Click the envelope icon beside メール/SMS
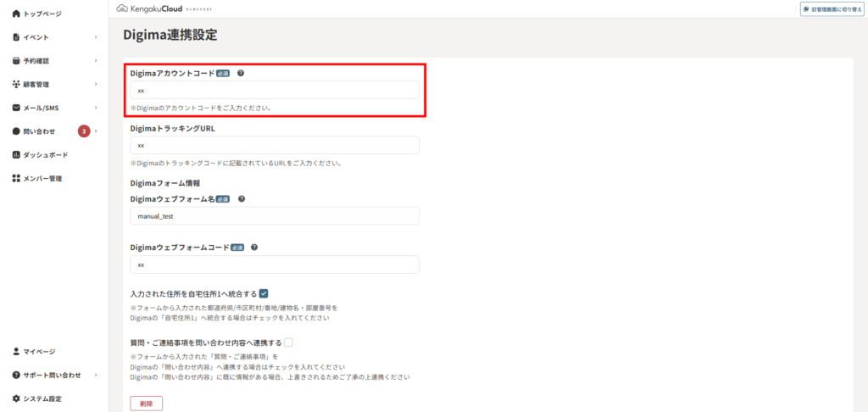Image resolution: width=868 pixels, height=412 pixels. (x=16, y=108)
